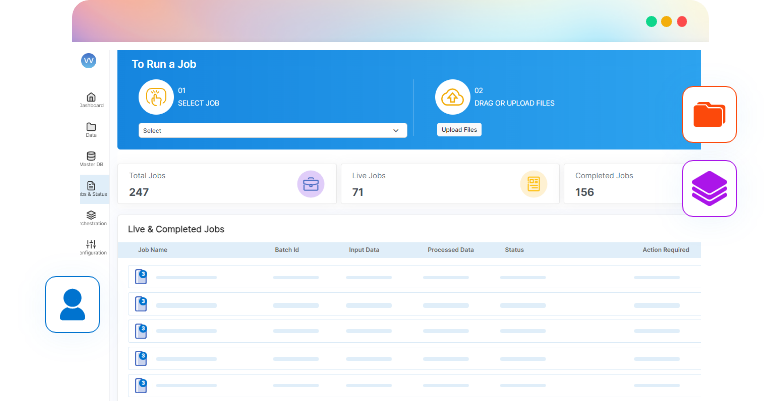Click the VV user avatar

[x=89, y=60]
